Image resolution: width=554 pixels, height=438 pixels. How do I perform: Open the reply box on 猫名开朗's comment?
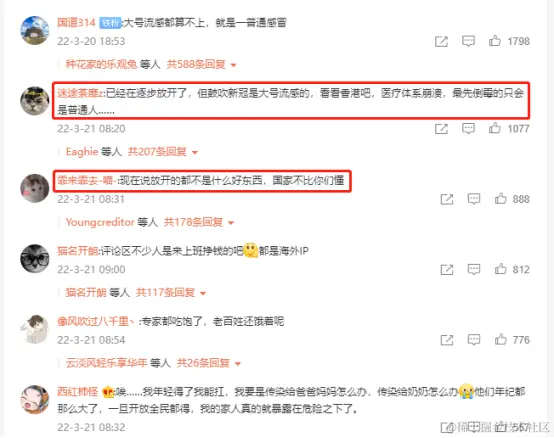(474, 270)
